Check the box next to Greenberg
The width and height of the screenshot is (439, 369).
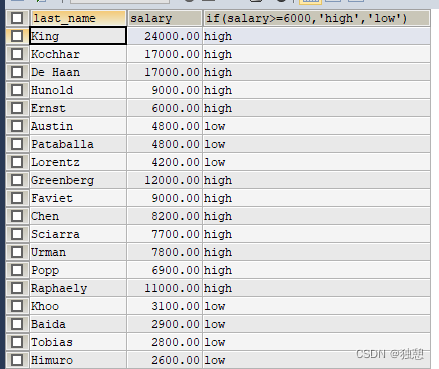[x=17, y=180]
